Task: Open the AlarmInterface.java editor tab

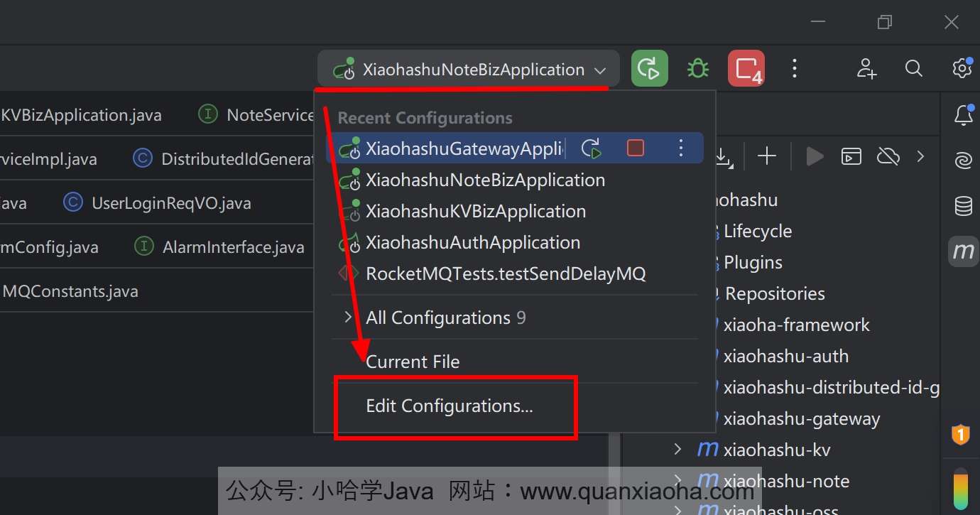Action: click(233, 247)
